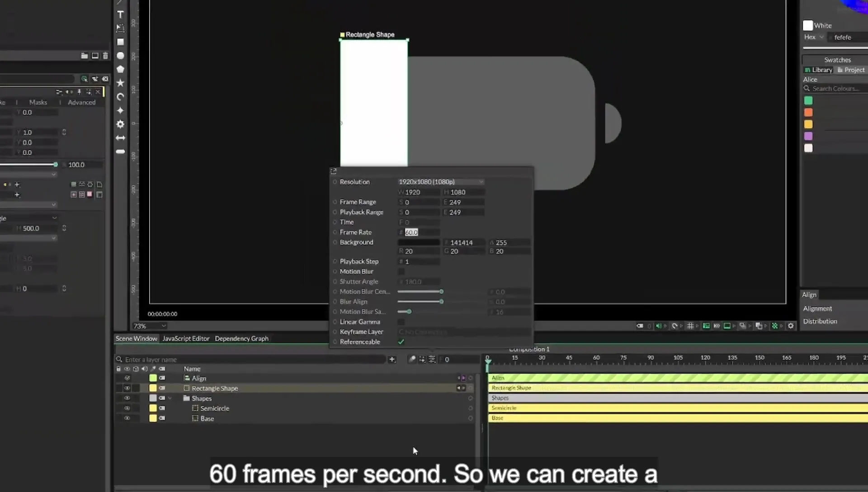Hide the Shapes group layer

click(127, 398)
